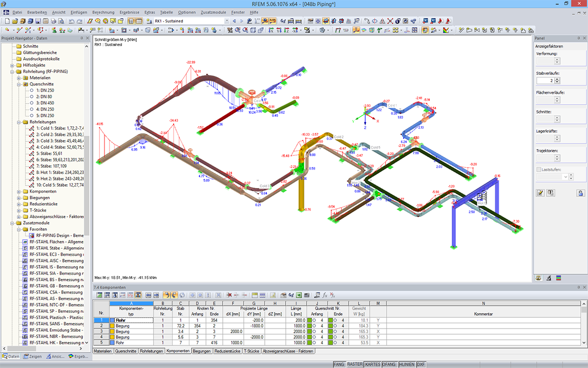Viewport: 588px width, 368px height.
Task: Select tree item 3: DN 450
Action: 45,103
